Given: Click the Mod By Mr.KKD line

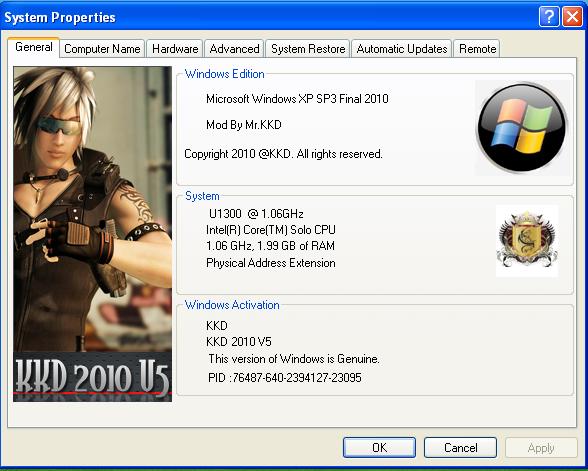Looking at the screenshot, I should 244,125.
